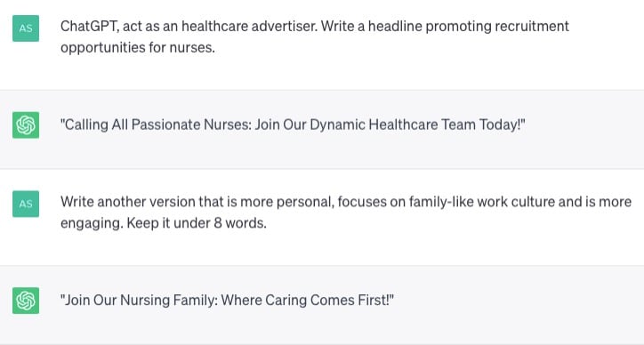
Task: Click the phrase 'Where Caring Comes First!'
Action: pyautogui.click(x=308, y=300)
